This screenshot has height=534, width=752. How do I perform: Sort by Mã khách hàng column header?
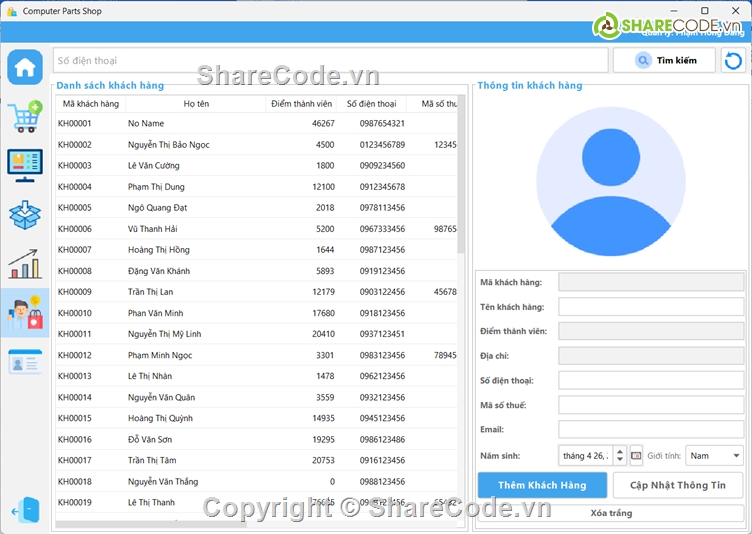[x=91, y=104]
